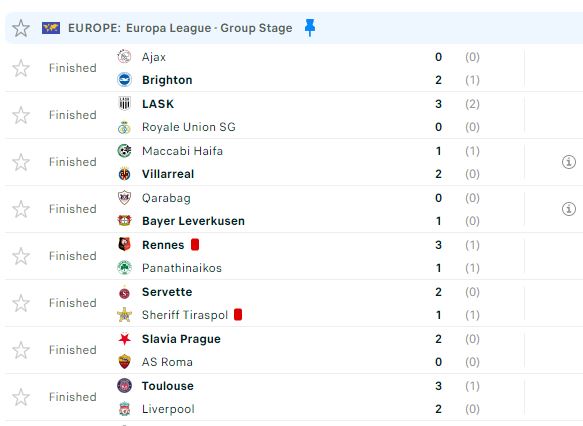Image resolution: width=583 pixels, height=426 pixels.
Task: Open info icon for Maccabi Haifa match
Action: (568, 162)
